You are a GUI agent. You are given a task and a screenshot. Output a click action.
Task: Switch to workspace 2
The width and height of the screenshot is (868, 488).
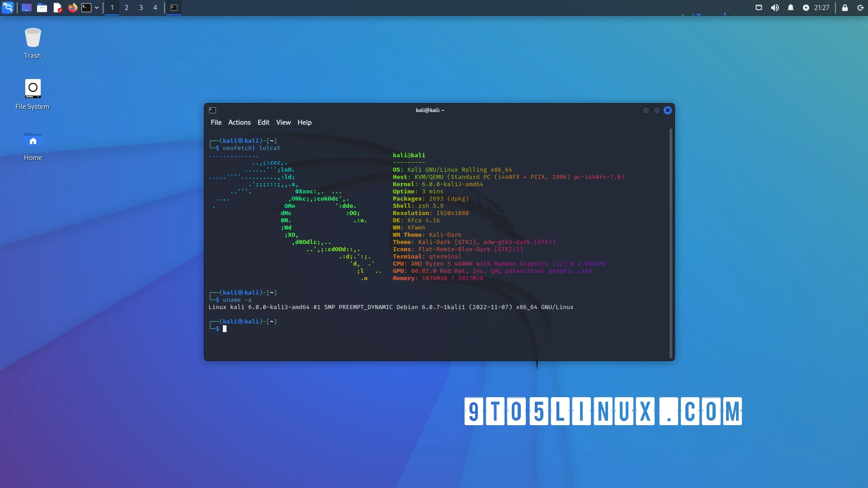coord(126,8)
